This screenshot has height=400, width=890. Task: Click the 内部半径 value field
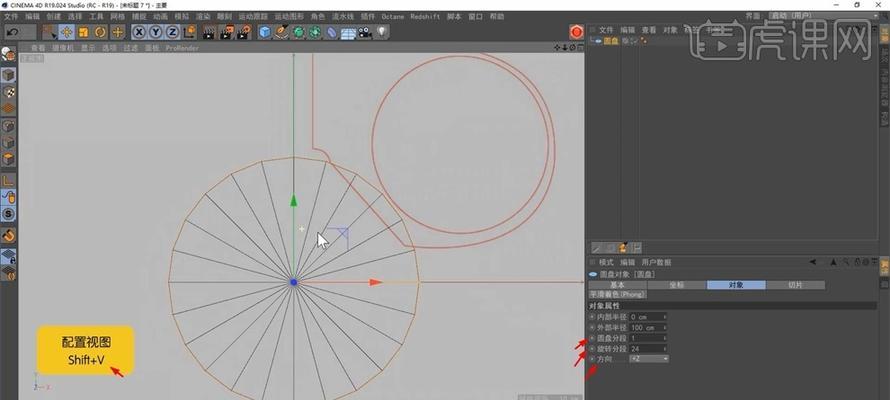pyautogui.click(x=646, y=317)
